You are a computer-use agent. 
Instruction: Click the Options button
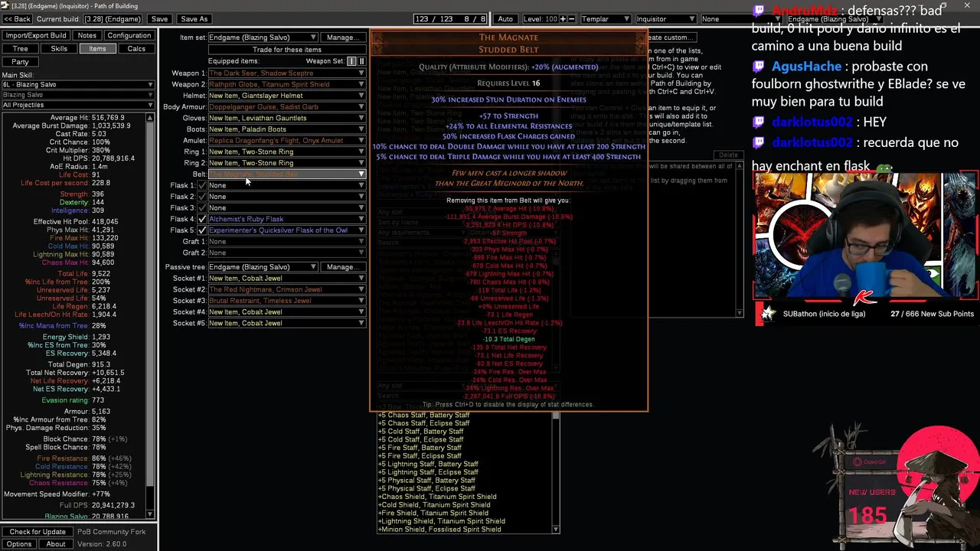19,544
